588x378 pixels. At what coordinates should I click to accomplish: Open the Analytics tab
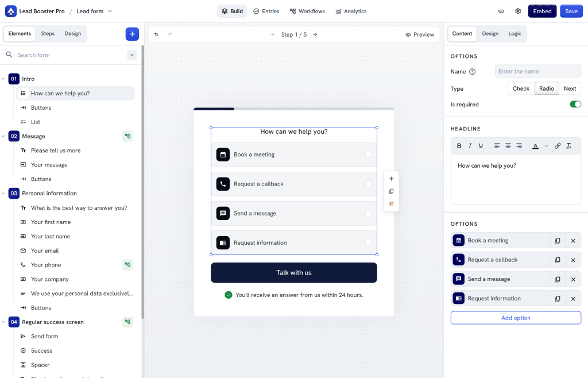pos(351,11)
